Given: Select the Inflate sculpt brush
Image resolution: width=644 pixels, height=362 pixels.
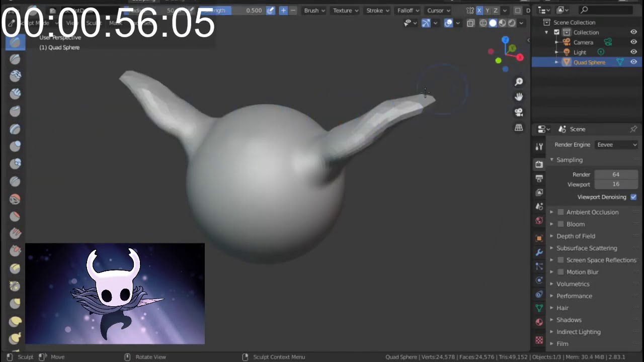Looking at the screenshot, I should pyautogui.click(x=15, y=145).
